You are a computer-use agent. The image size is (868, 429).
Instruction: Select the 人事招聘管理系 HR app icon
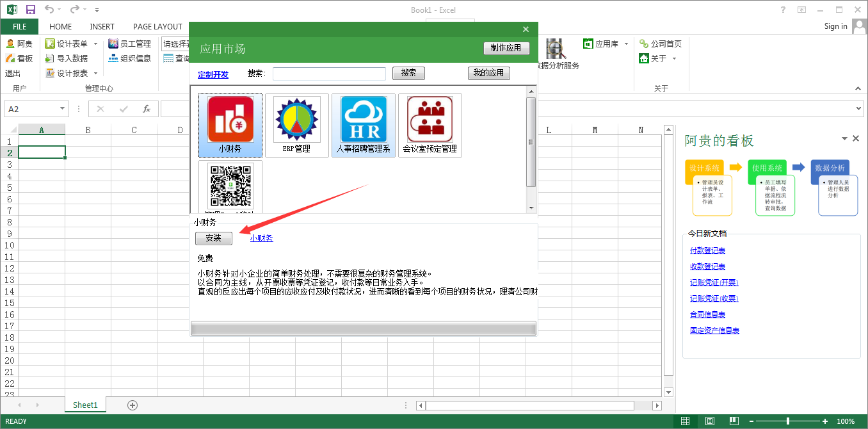[364, 125]
